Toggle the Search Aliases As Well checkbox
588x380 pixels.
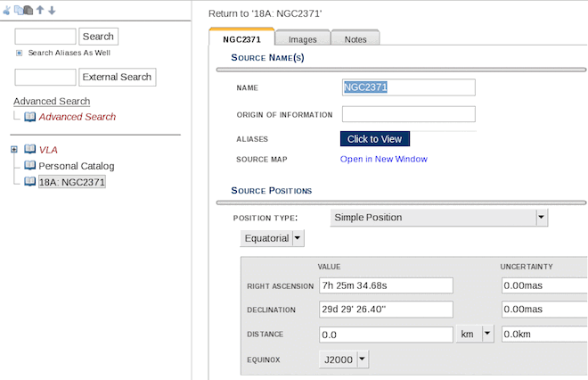click(20, 53)
